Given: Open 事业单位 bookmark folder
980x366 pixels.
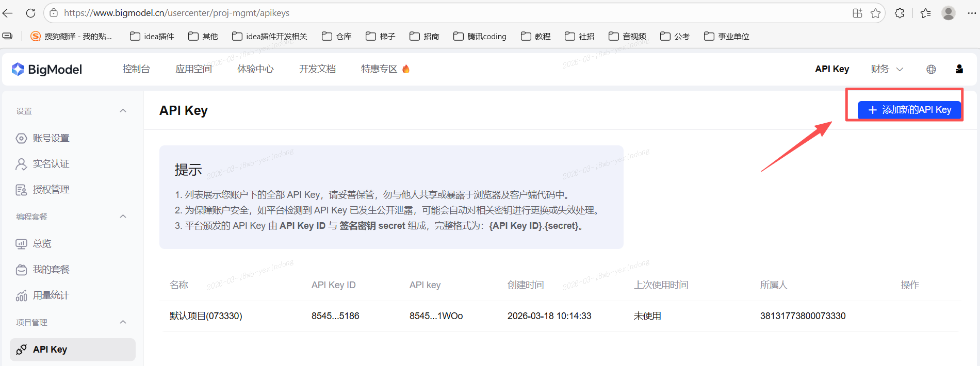Looking at the screenshot, I should click(727, 36).
